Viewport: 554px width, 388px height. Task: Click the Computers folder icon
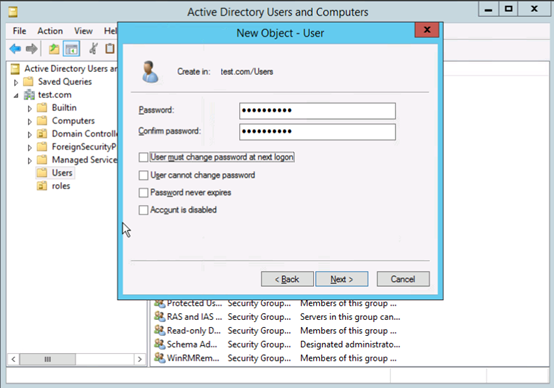42,121
